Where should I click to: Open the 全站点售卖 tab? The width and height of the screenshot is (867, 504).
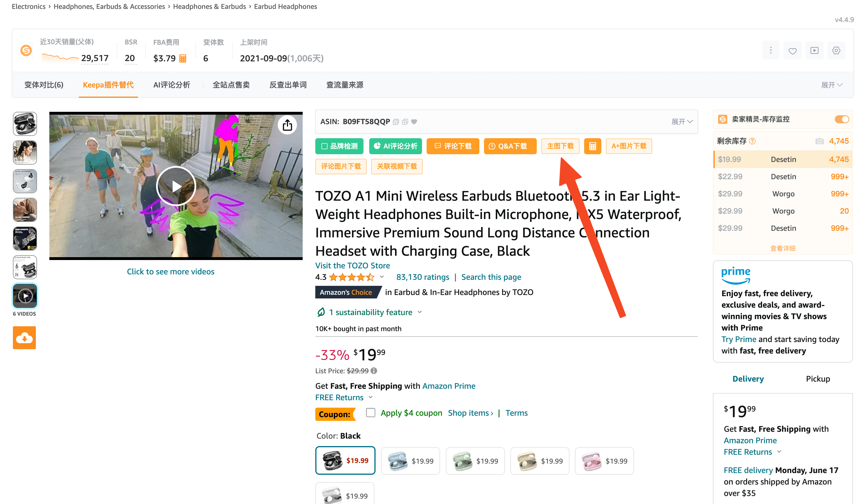point(231,85)
